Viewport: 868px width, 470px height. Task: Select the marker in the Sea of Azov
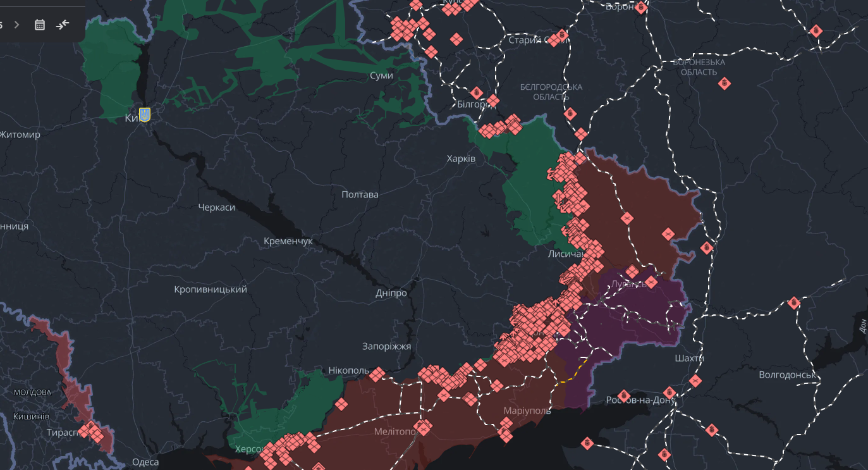click(x=587, y=443)
